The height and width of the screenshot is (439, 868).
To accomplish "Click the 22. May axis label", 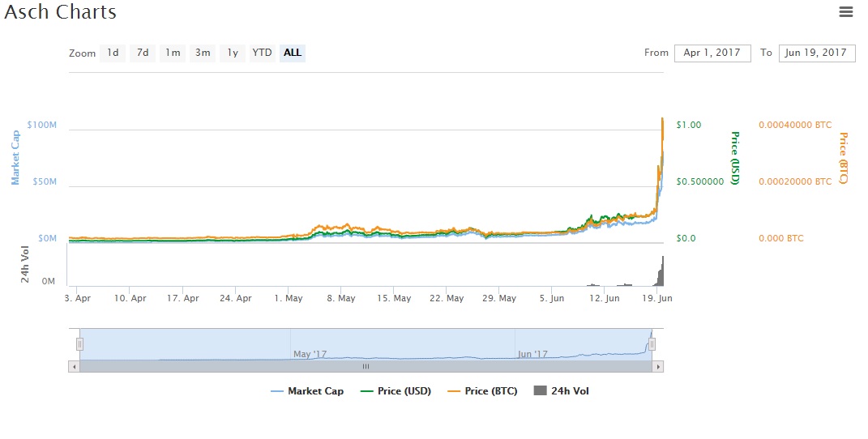I will [x=447, y=298].
